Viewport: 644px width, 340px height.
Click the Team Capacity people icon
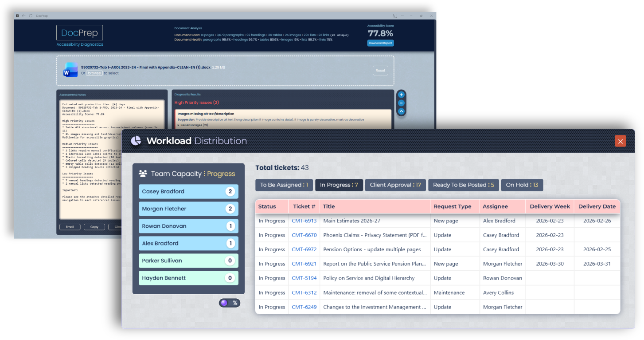coord(143,174)
